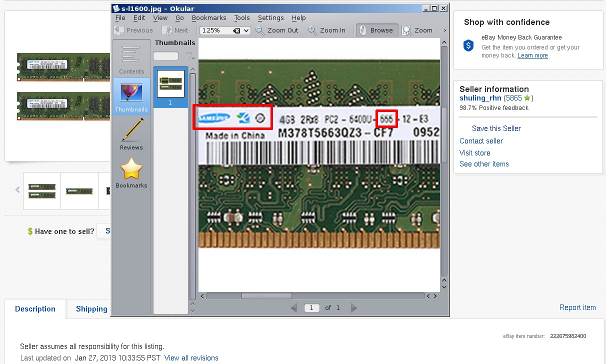The width and height of the screenshot is (606, 364).
Task: Open the Contents sidebar panel
Action: point(131,59)
